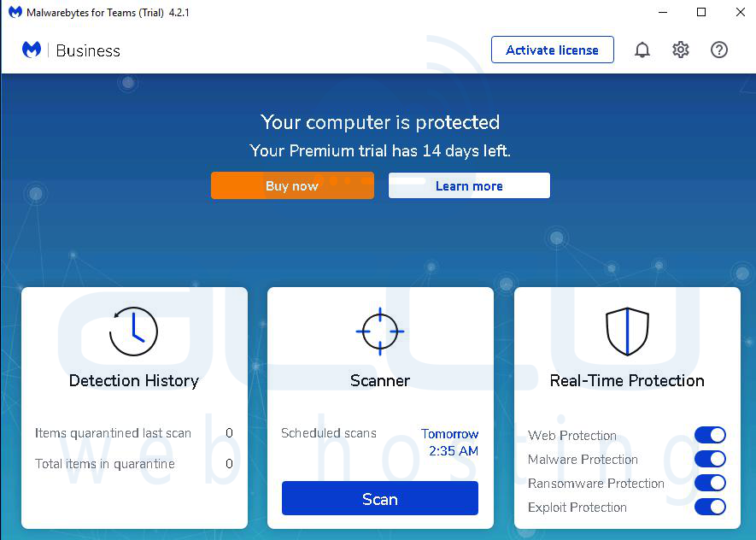Click the orange Buy now button

pos(292,185)
